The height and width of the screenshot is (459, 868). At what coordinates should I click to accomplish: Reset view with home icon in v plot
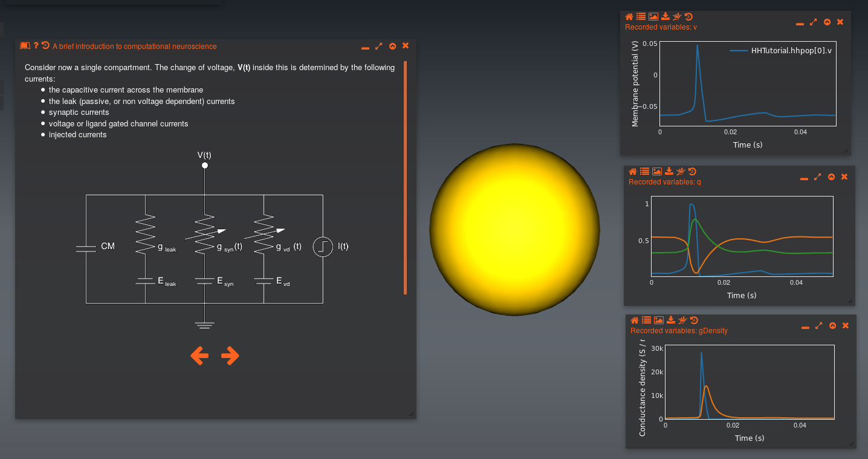coord(629,17)
